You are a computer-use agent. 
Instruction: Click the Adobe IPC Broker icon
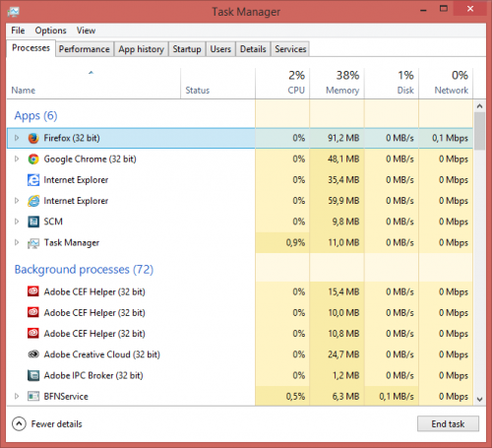(x=33, y=375)
